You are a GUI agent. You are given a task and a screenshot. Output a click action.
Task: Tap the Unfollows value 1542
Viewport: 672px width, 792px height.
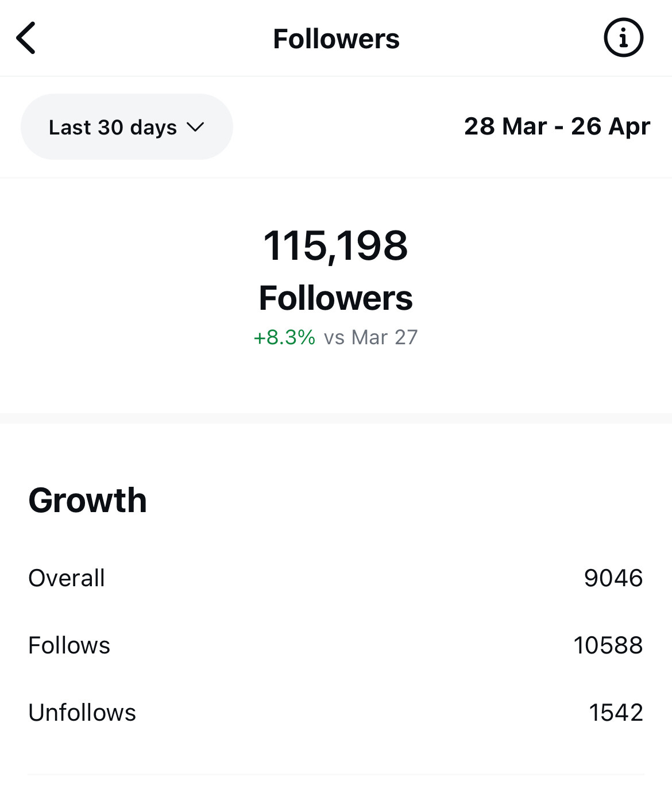pos(616,712)
